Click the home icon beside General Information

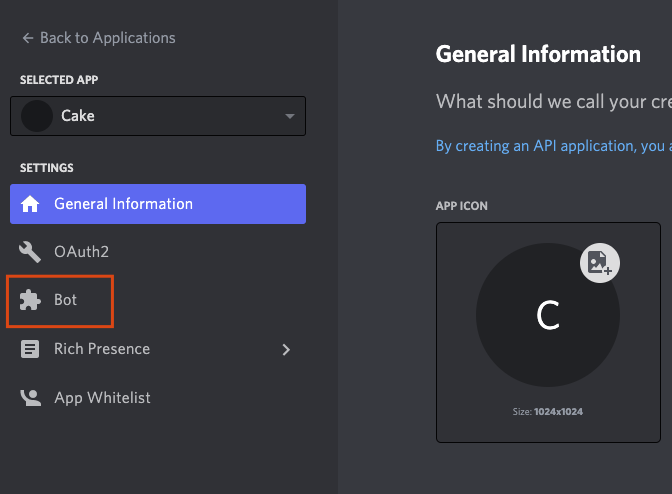tap(30, 204)
